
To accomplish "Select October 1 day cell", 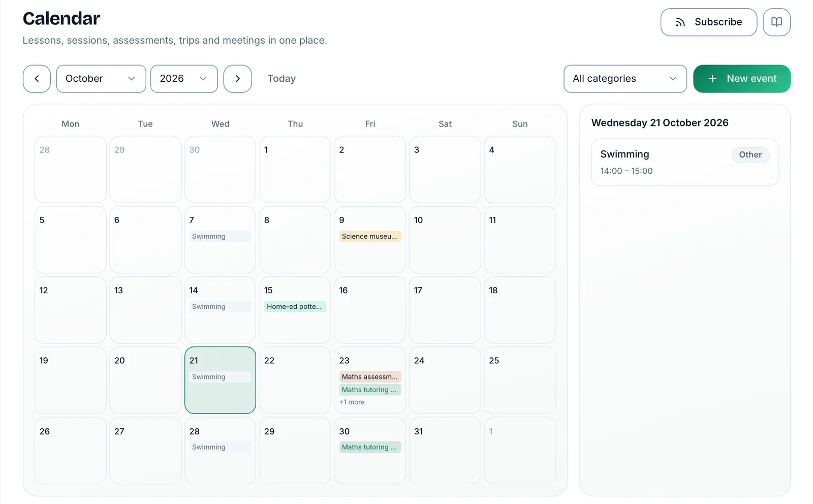I will (x=295, y=169).
